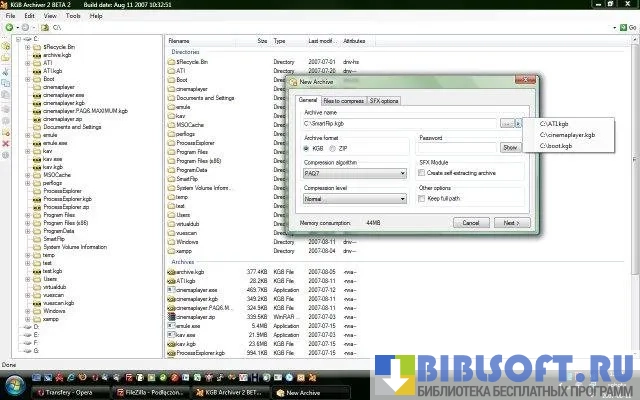The height and width of the screenshot is (400, 640).
Task: Open the Tools menu
Action: click(x=73, y=16)
